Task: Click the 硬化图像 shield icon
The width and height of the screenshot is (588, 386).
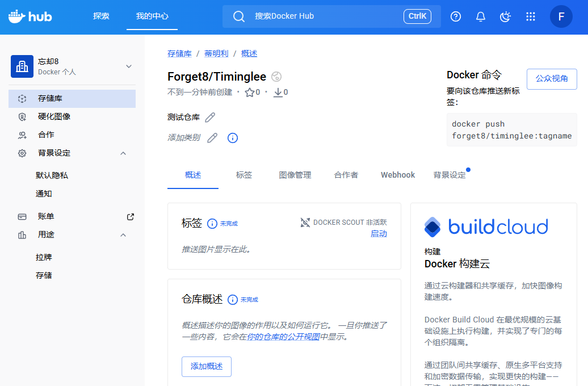Action: [x=22, y=117]
